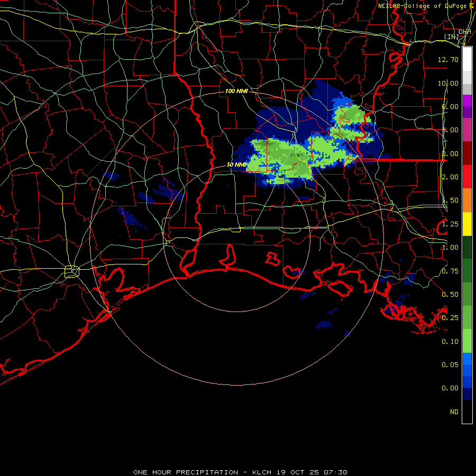
Task: Click the 10.00 legend value
Action: [448, 83]
